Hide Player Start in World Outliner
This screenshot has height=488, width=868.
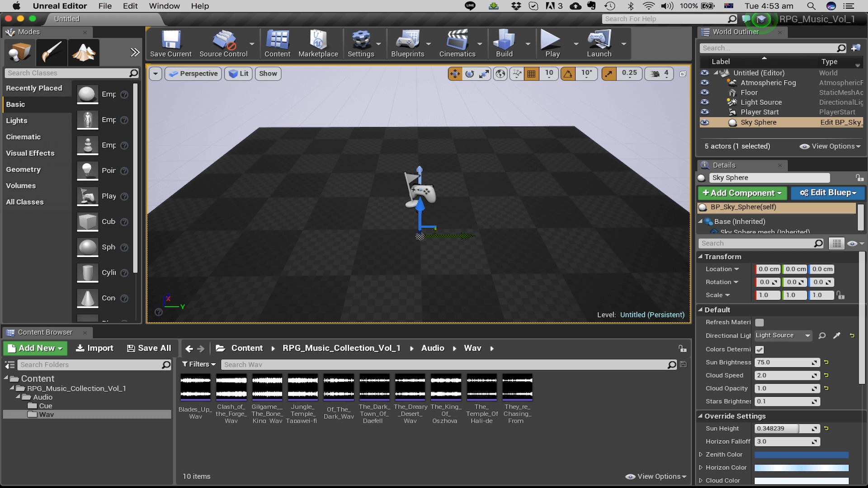coord(705,112)
